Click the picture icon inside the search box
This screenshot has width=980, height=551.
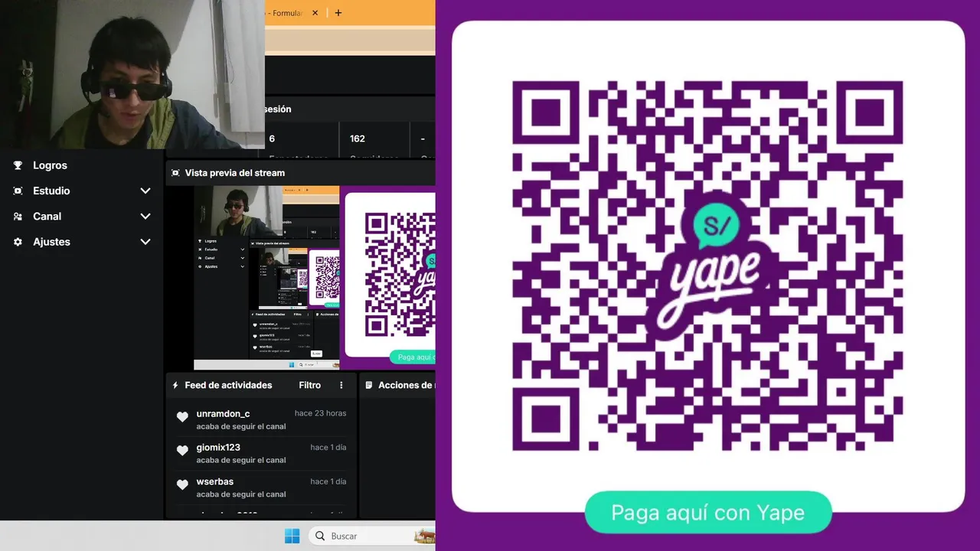pyautogui.click(x=424, y=536)
